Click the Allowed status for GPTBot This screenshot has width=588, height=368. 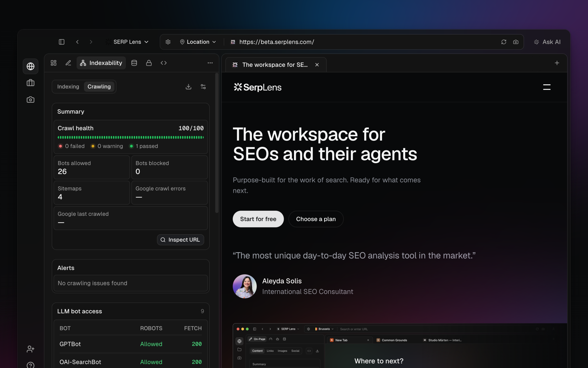coord(151,344)
